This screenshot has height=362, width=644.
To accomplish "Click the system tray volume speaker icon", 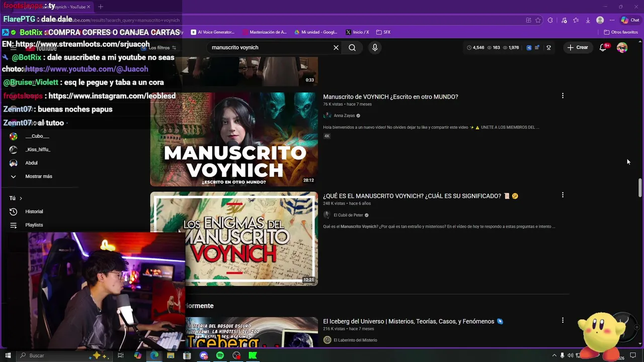I will click(571, 355).
